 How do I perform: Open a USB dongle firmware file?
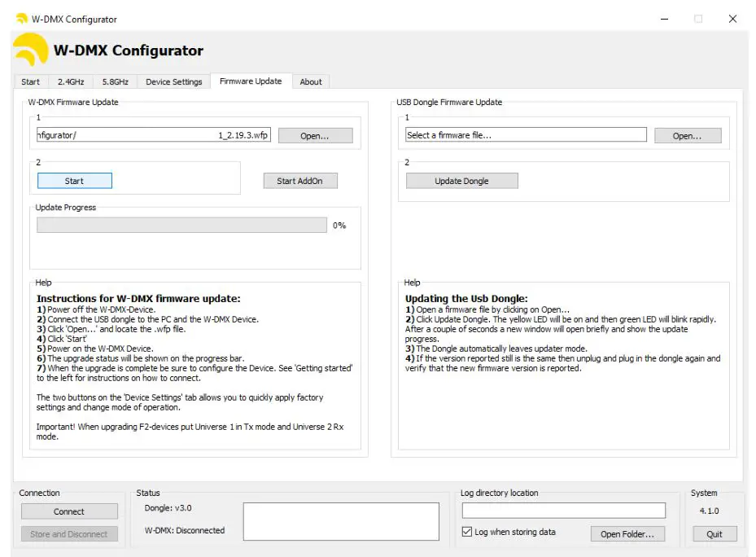(687, 136)
